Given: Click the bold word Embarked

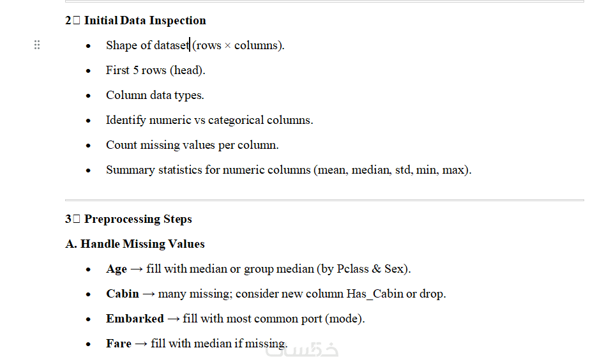Looking at the screenshot, I should click(x=135, y=319).
